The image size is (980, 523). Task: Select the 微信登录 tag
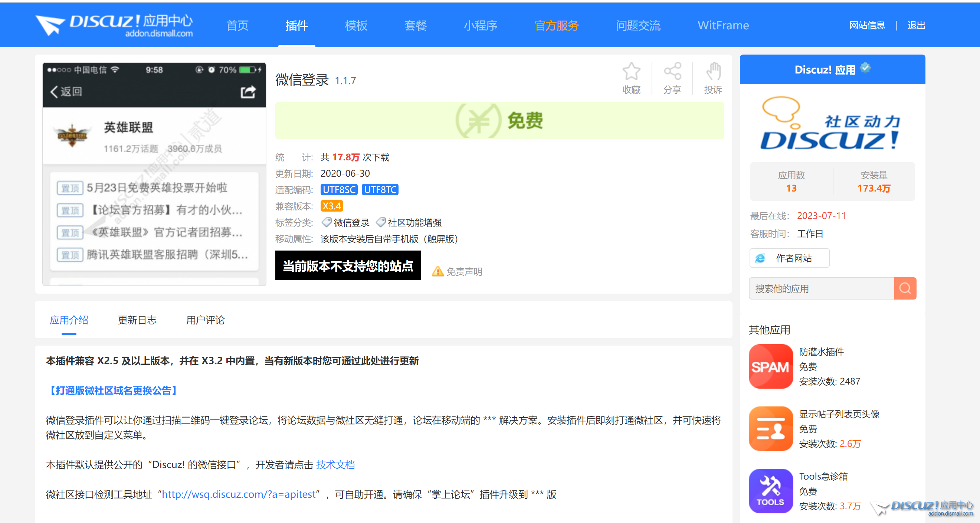pyautogui.click(x=351, y=223)
